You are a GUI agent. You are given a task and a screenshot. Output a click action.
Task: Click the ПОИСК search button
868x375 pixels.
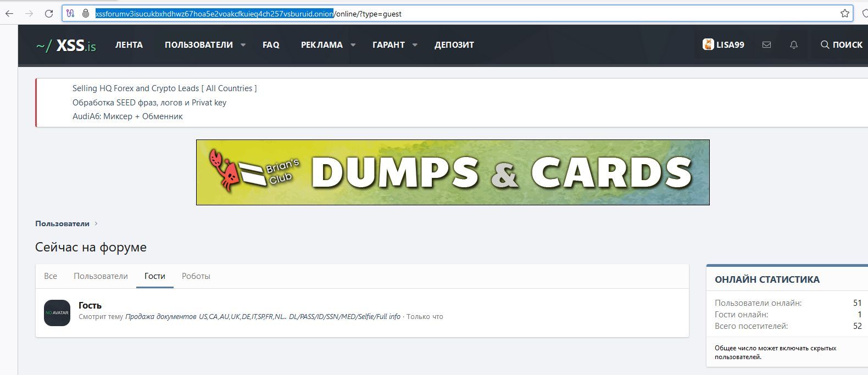tap(842, 45)
